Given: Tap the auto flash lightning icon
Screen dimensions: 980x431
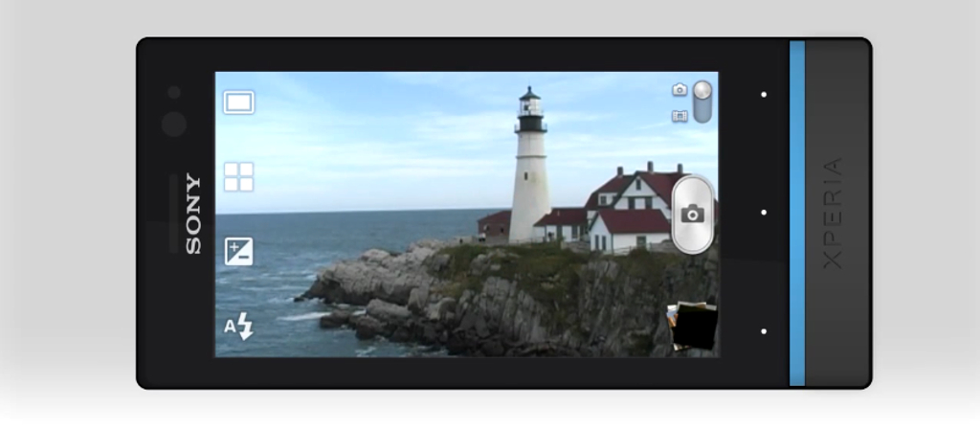Looking at the screenshot, I should click(x=238, y=327).
